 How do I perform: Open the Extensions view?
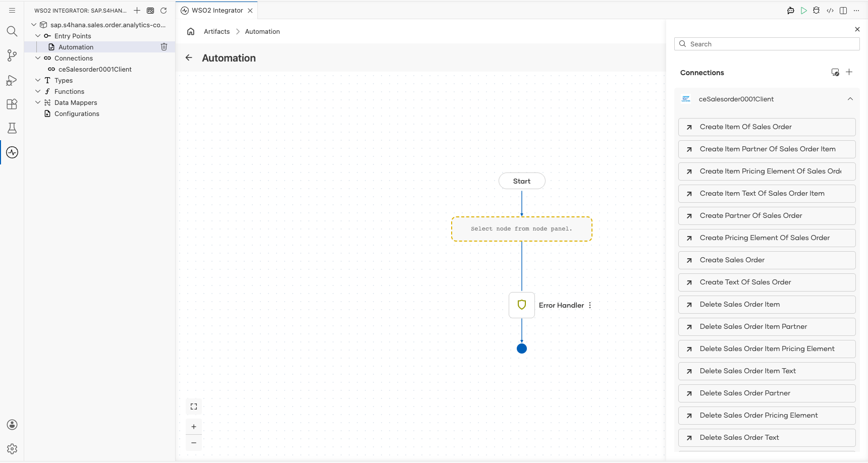click(x=12, y=104)
